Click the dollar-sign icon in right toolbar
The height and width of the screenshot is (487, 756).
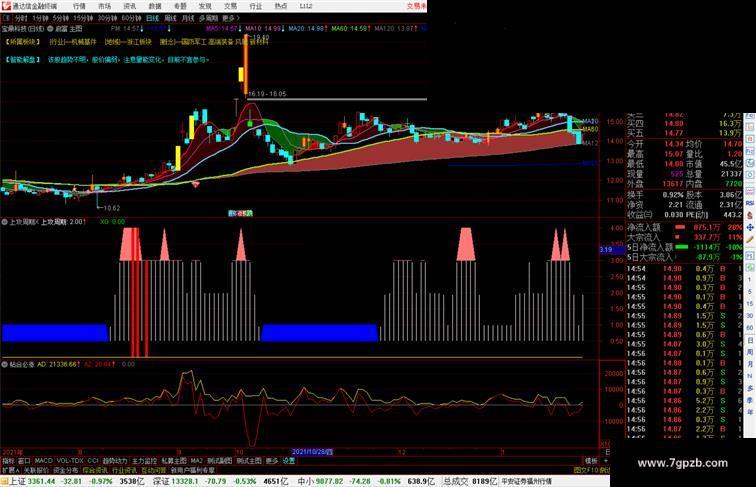(x=750, y=216)
